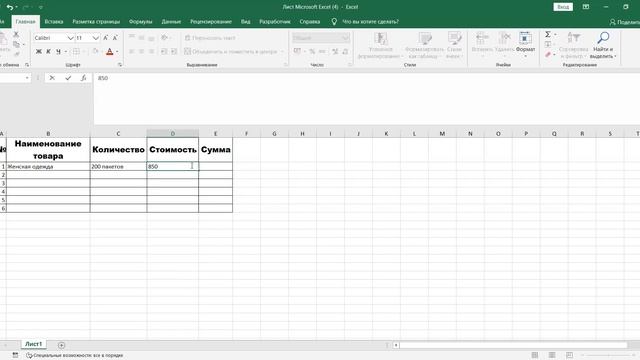Select the cell containing Женская одежда
640x360 pixels.
point(48,167)
